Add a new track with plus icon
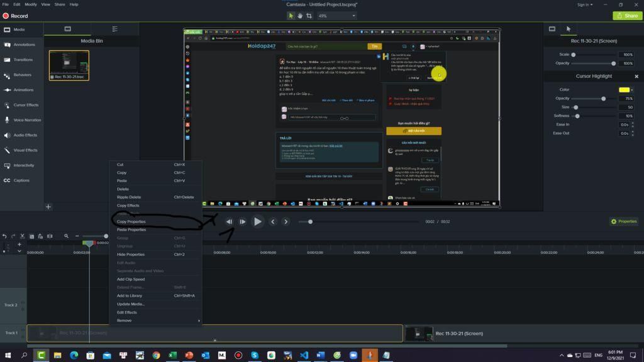The width and height of the screenshot is (644, 362). point(19,244)
